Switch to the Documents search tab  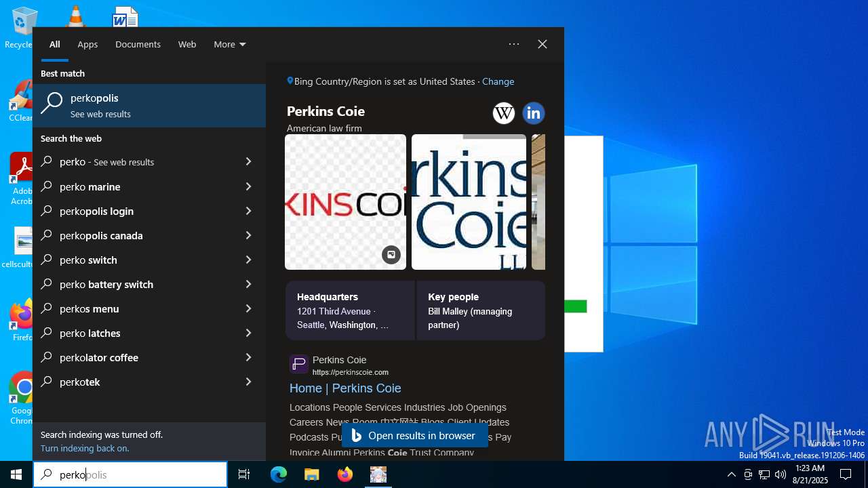138,44
